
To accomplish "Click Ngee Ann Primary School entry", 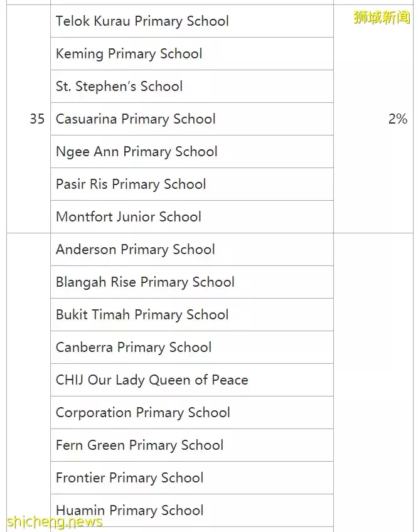I will point(136,152).
